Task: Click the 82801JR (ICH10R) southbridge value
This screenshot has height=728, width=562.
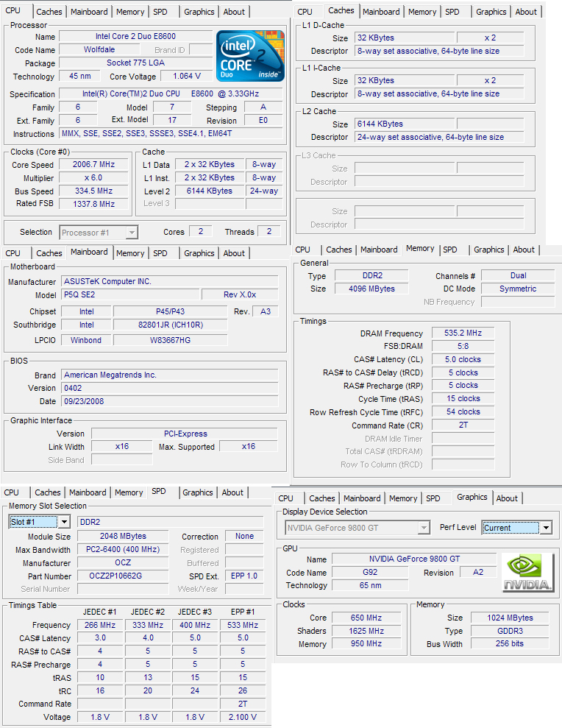Action: pyautogui.click(x=171, y=325)
